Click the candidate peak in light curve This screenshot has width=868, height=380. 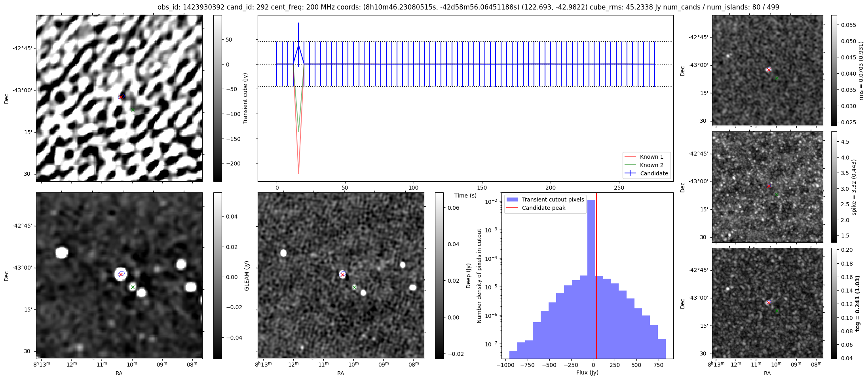(298, 45)
